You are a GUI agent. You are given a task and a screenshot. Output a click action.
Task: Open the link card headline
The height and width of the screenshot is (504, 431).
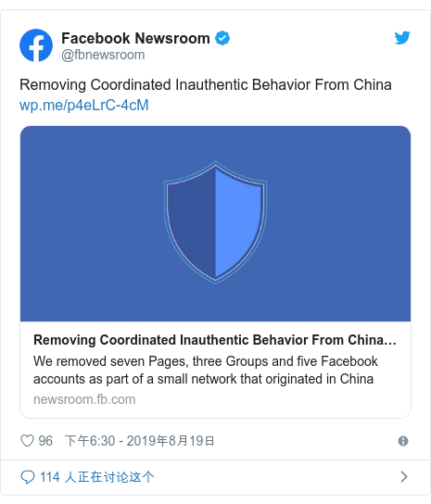[x=215, y=340]
